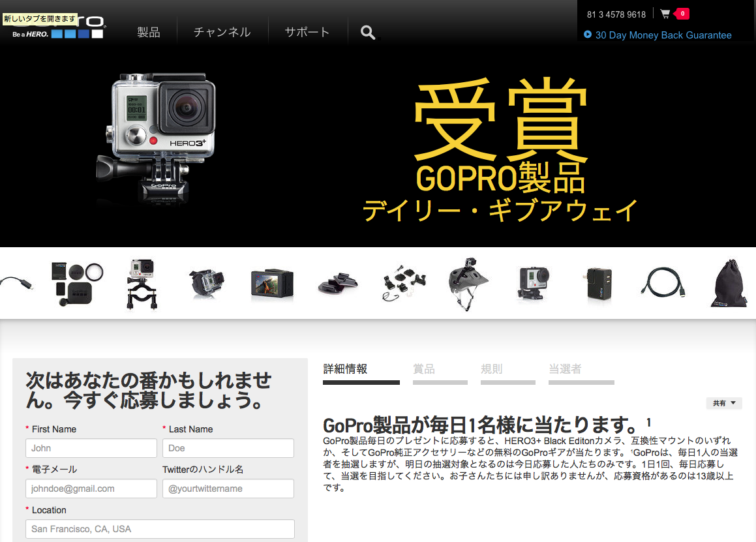Image resolution: width=756 pixels, height=542 pixels.
Task: Switch to the 規則 tab
Action: tap(508, 372)
